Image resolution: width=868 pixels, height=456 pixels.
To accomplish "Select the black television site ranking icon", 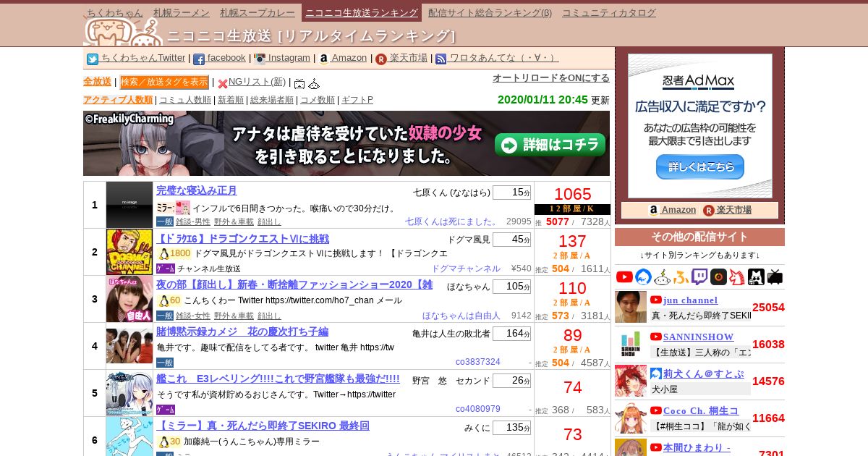I will [x=775, y=276].
